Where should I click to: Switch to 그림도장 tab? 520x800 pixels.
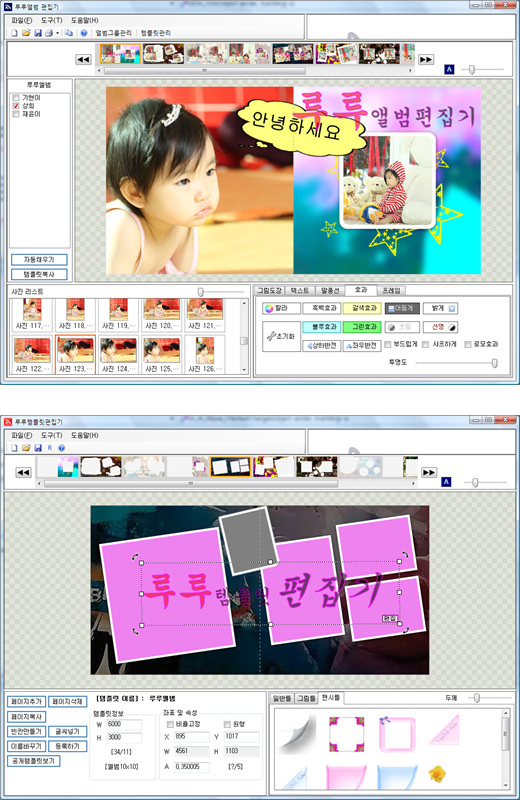click(269, 291)
